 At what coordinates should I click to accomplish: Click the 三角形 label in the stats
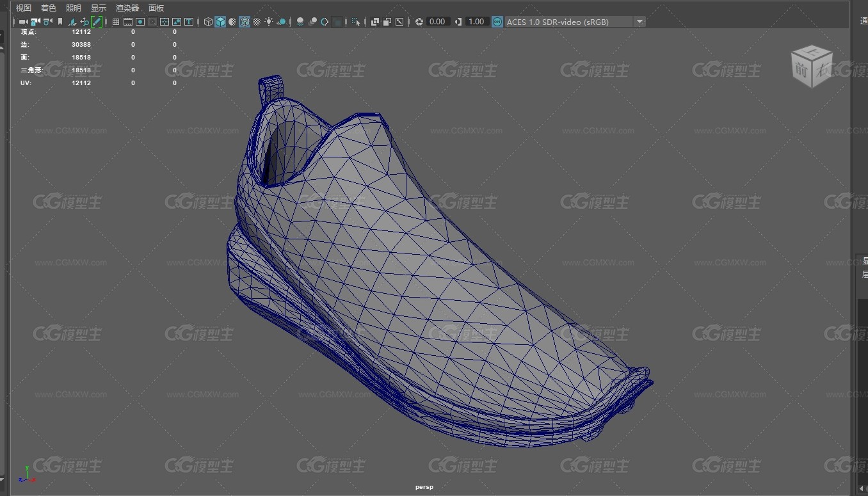(x=32, y=70)
